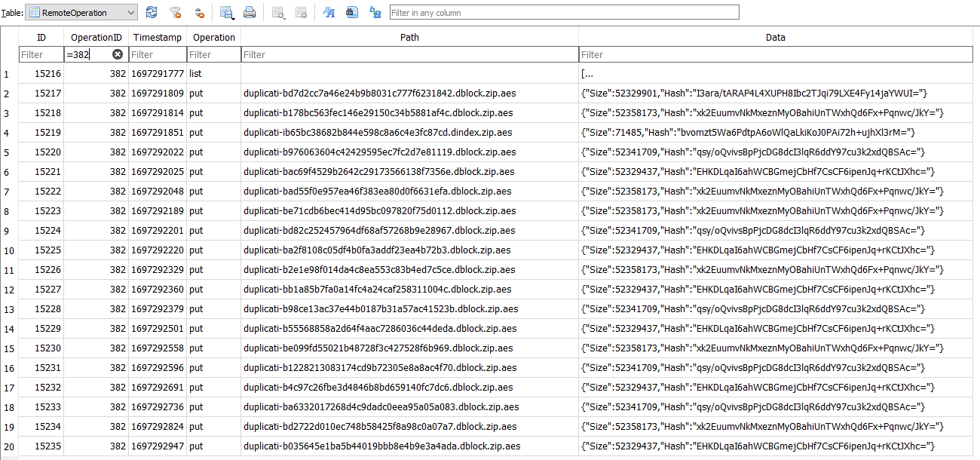The width and height of the screenshot is (980, 460).
Task: Select the 'list' operation cell
Action: coord(213,74)
